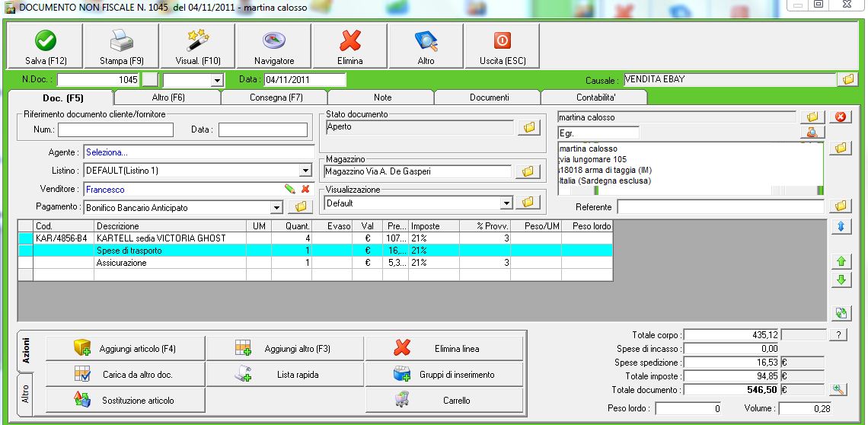868x425 pixels.
Task: Open Visual. (F10) preview wizard
Action: pos(198,46)
